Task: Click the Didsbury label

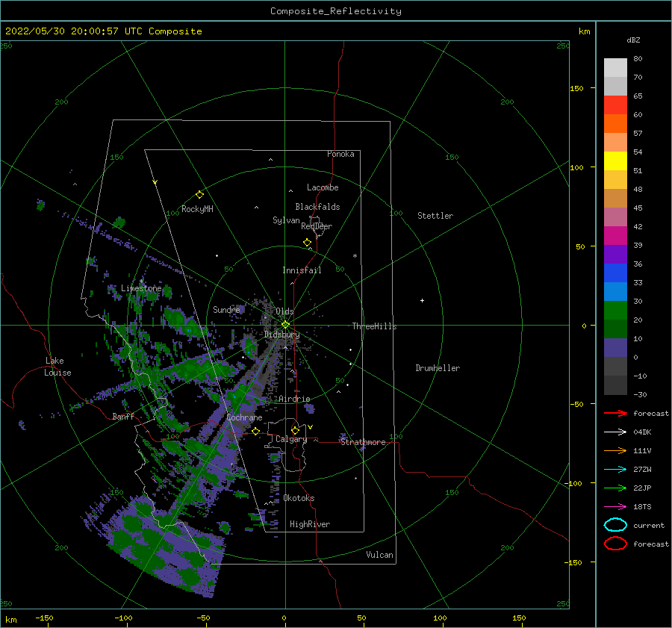Action: pos(282,335)
